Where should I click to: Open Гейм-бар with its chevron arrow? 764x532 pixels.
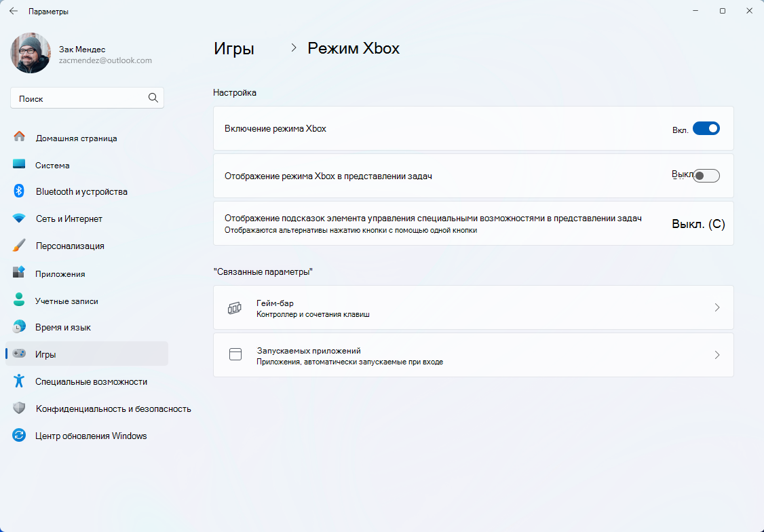[x=717, y=307]
